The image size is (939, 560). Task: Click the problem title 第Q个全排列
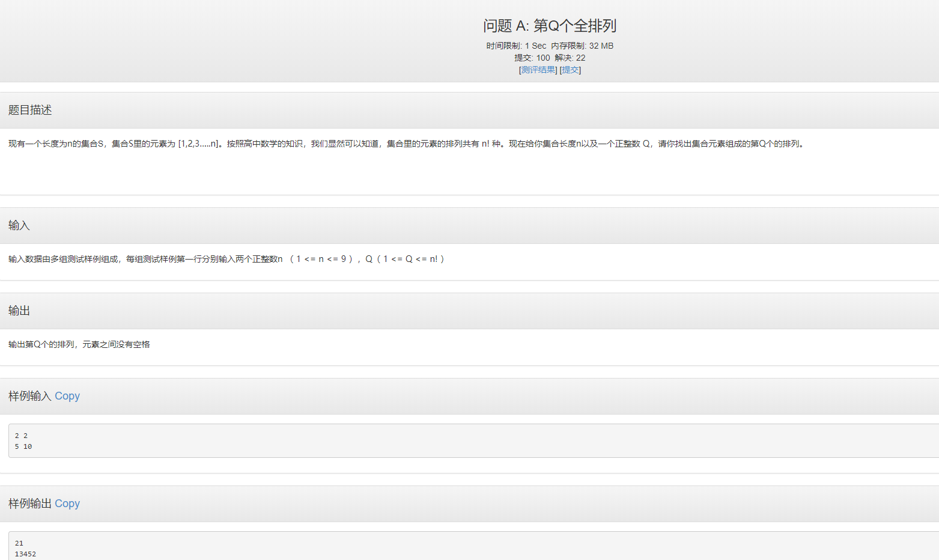point(551,26)
